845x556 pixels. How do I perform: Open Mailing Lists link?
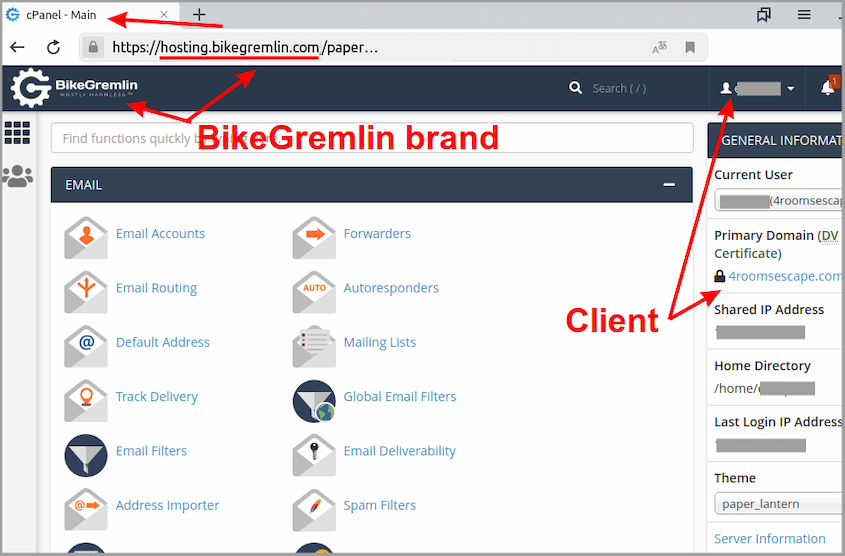click(x=380, y=343)
